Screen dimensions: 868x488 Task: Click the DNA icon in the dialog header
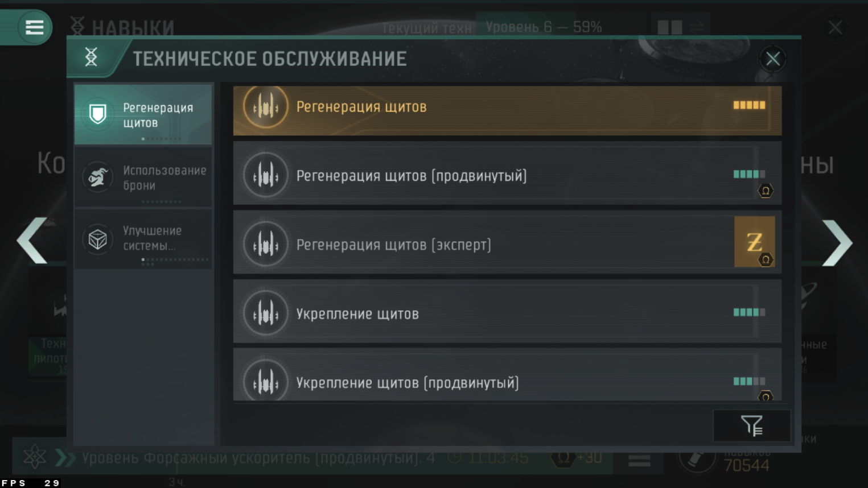(91, 57)
